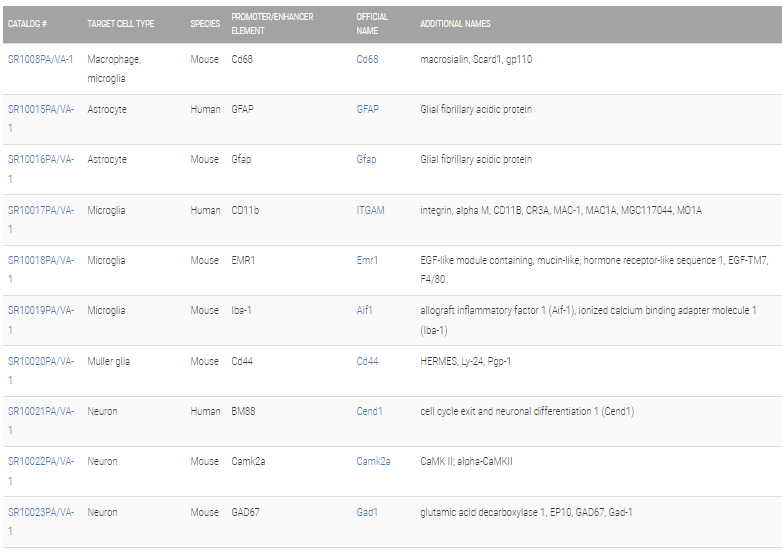Click the uppercase GFAP official name link
Image resolution: width=782 pixels, height=553 pixels.
368,109
